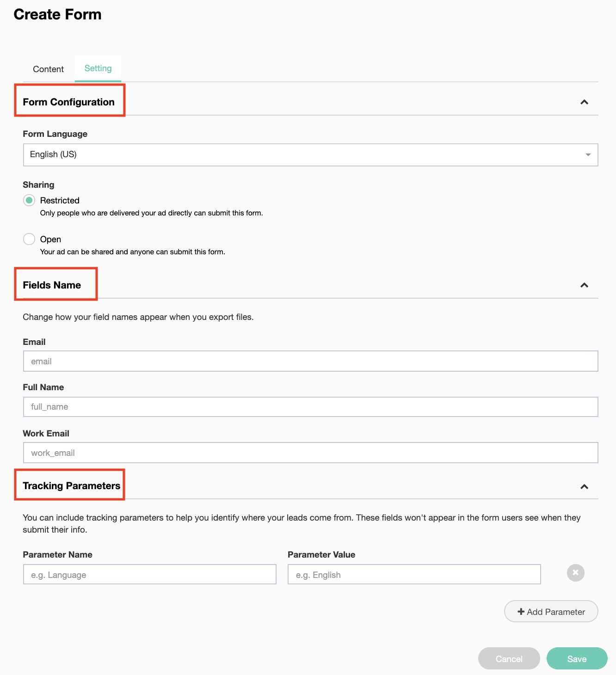Image resolution: width=616 pixels, height=675 pixels.
Task: Click the Full Name input field
Action: tap(310, 407)
